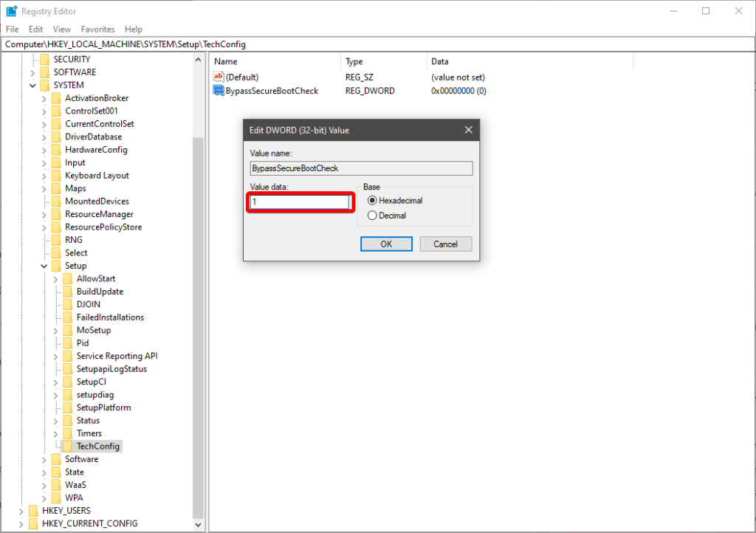Close the Edit DWORD dialog
The image size is (756, 533).
468,130
